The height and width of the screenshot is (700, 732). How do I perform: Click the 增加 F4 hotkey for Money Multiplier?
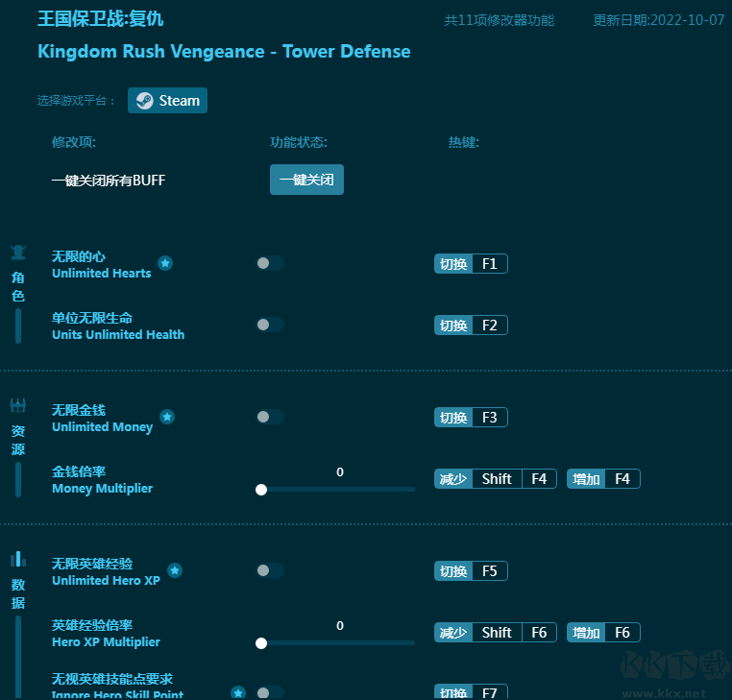pyautogui.click(x=603, y=479)
